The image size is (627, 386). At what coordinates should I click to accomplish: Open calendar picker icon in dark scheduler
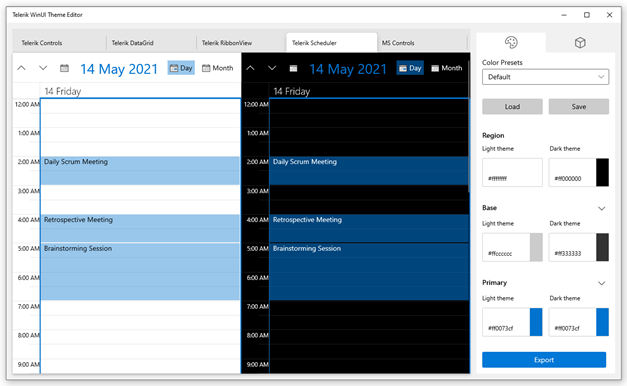pyautogui.click(x=294, y=68)
